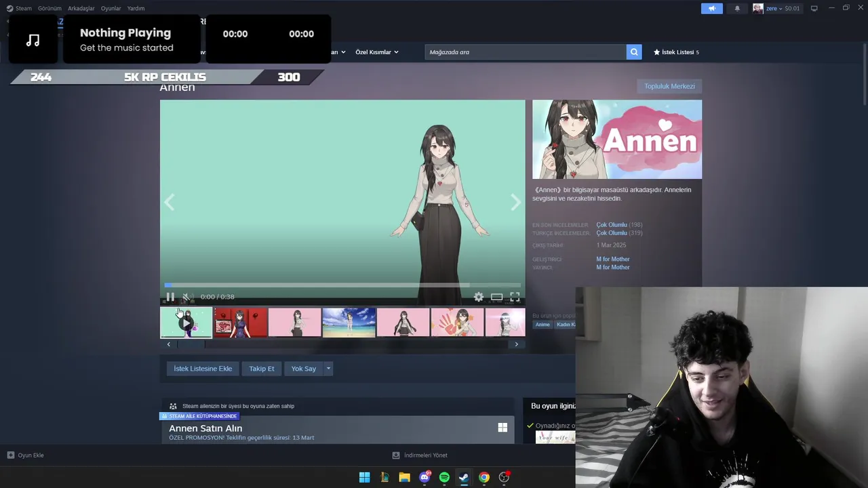The width and height of the screenshot is (868, 488).
Task: Open Google Chrome from taskbar
Action: 484,477
